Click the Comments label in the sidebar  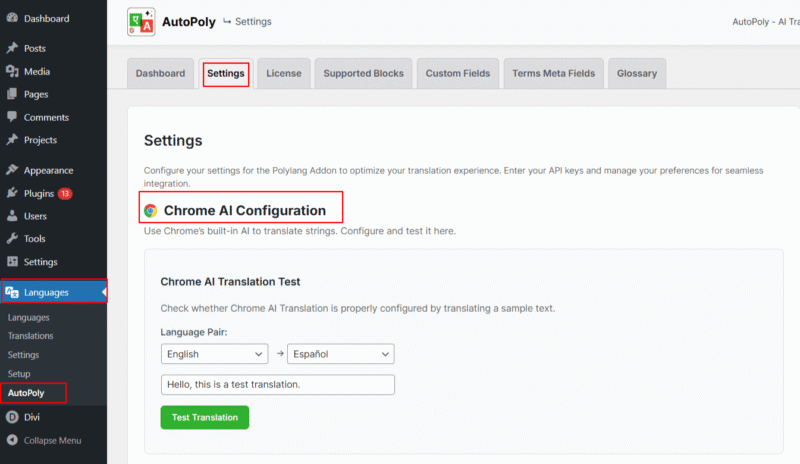pyautogui.click(x=46, y=117)
